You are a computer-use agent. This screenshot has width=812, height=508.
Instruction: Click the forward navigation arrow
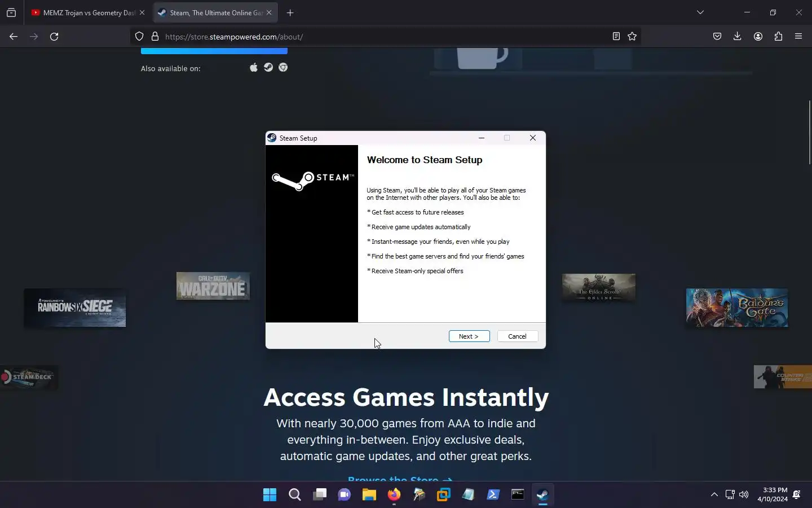pos(34,37)
